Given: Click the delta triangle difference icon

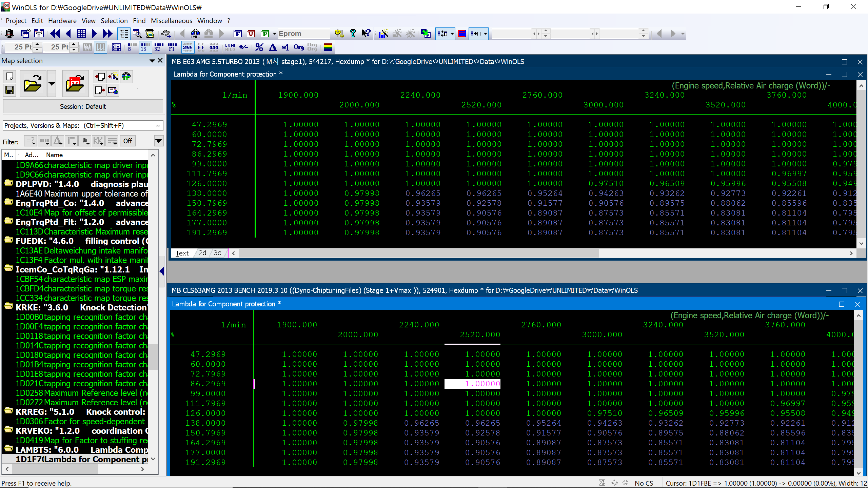Looking at the screenshot, I should click(x=272, y=47).
